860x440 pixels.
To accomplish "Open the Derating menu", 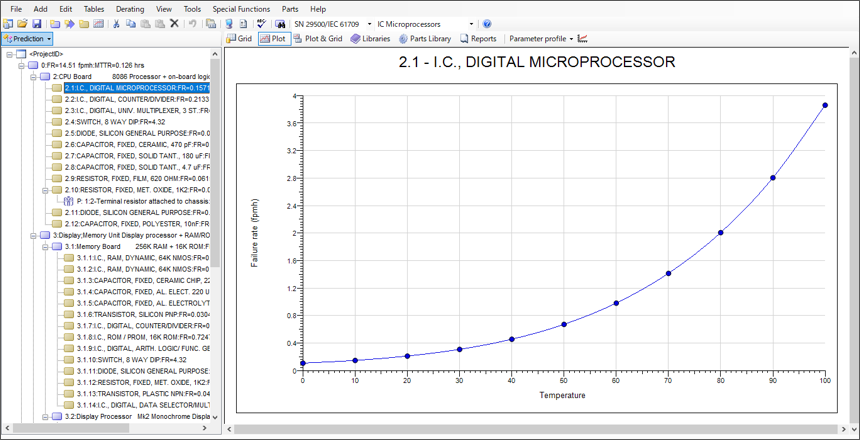I will pos(130,9).
